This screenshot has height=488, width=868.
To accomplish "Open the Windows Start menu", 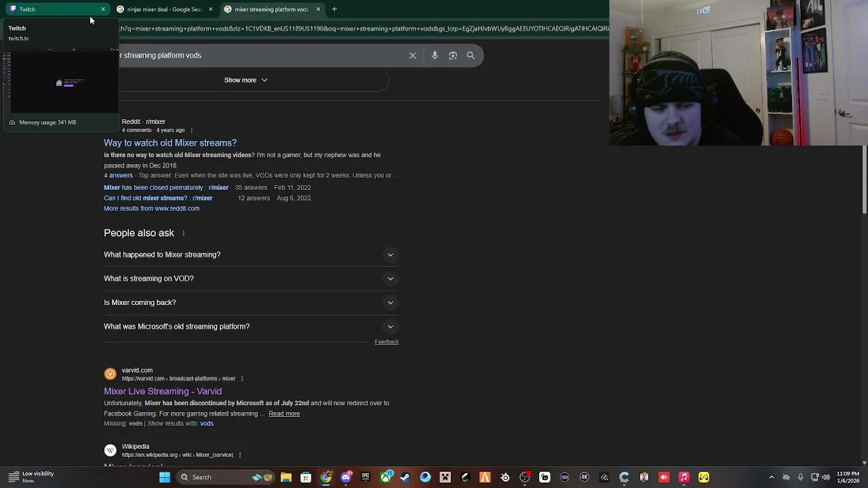I will point(164,477).
